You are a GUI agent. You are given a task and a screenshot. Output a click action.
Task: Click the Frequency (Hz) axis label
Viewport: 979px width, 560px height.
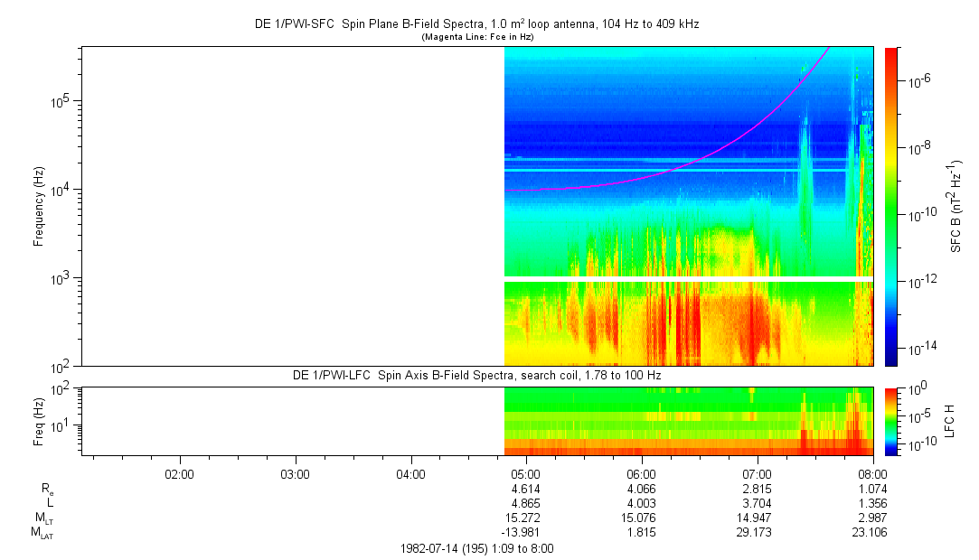tap(39, 206)
